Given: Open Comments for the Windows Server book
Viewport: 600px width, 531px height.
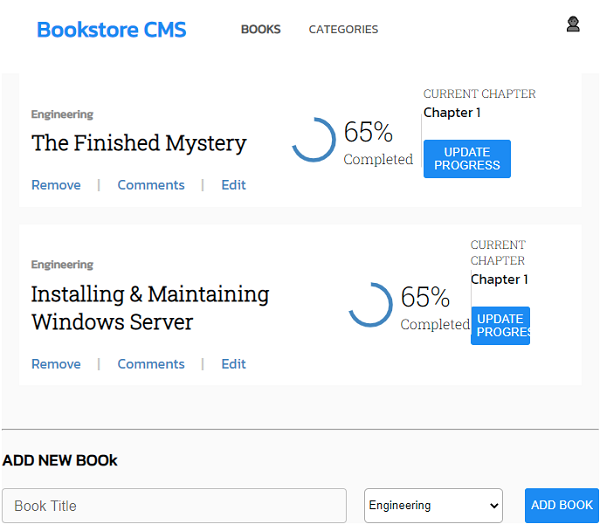Looking at the screenshot, I should [x=151, y=364].
